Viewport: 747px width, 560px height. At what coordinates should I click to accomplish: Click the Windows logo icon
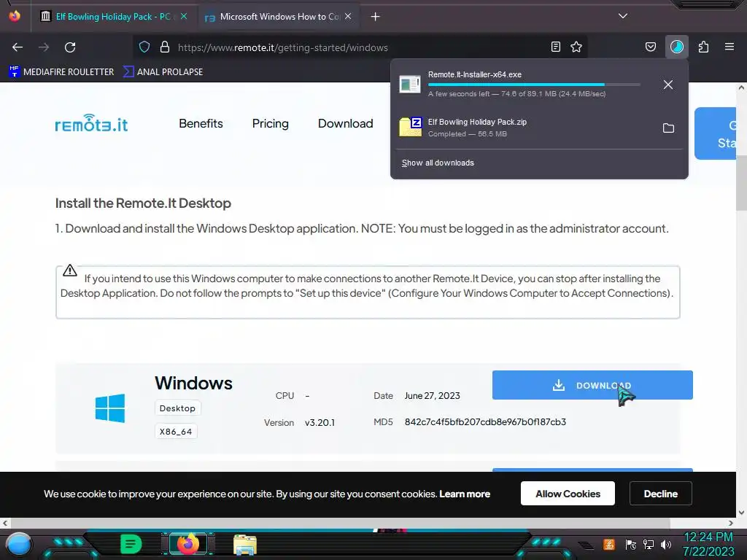(x=110, y=408)
